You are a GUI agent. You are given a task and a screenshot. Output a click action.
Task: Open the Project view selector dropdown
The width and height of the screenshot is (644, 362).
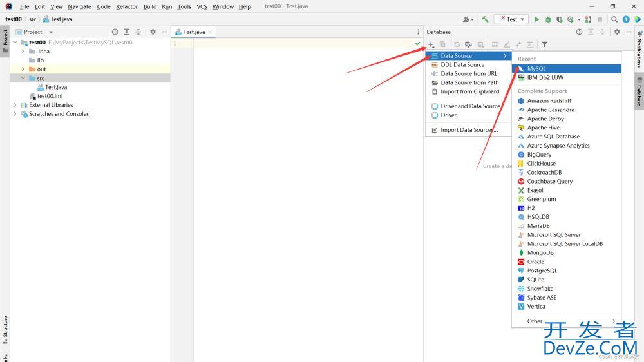click(x=51, y=32)
